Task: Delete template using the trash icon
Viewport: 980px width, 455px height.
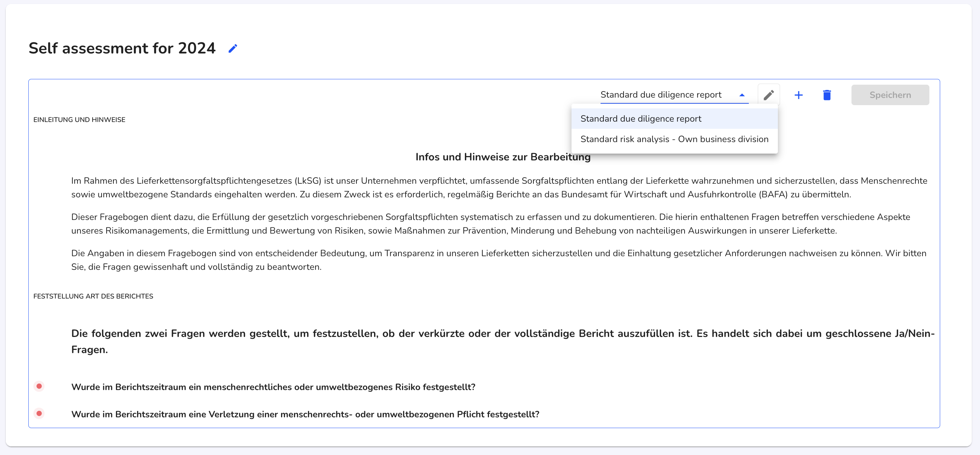Action: pyautogui.click(x=827, y=95)
